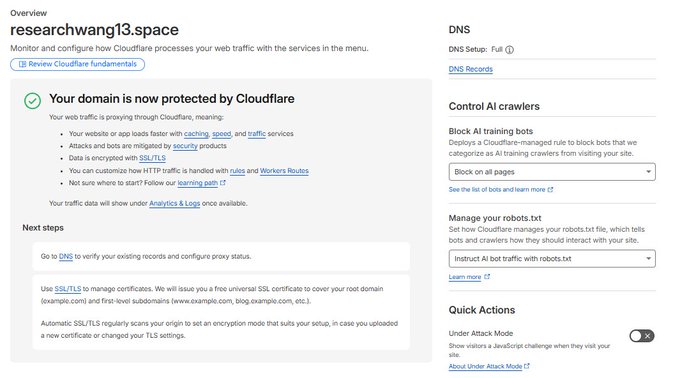Click the book icon in Review fundamentals
This screenshot has height=378, width=680.
coord(22,64)
